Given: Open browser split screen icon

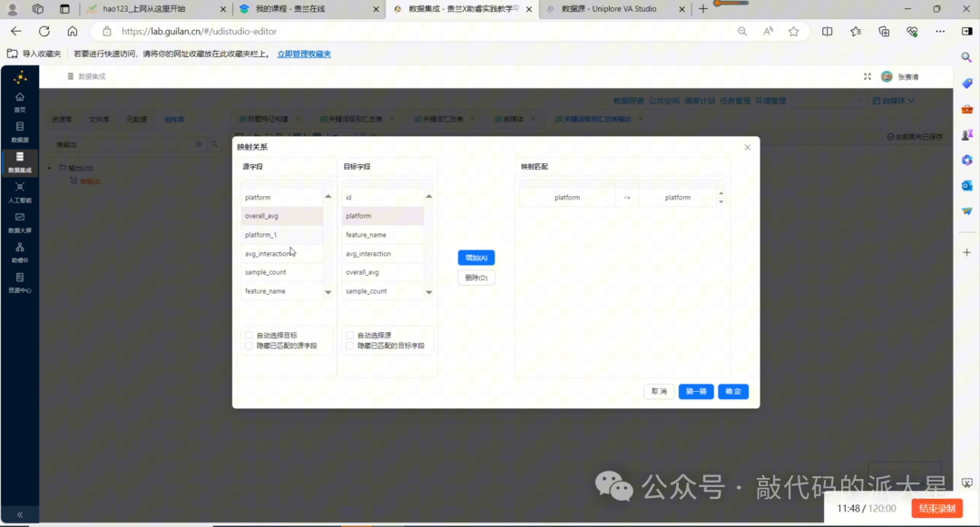Looking at the screenshot, I should pyautogui.click(x=827, y=31).
